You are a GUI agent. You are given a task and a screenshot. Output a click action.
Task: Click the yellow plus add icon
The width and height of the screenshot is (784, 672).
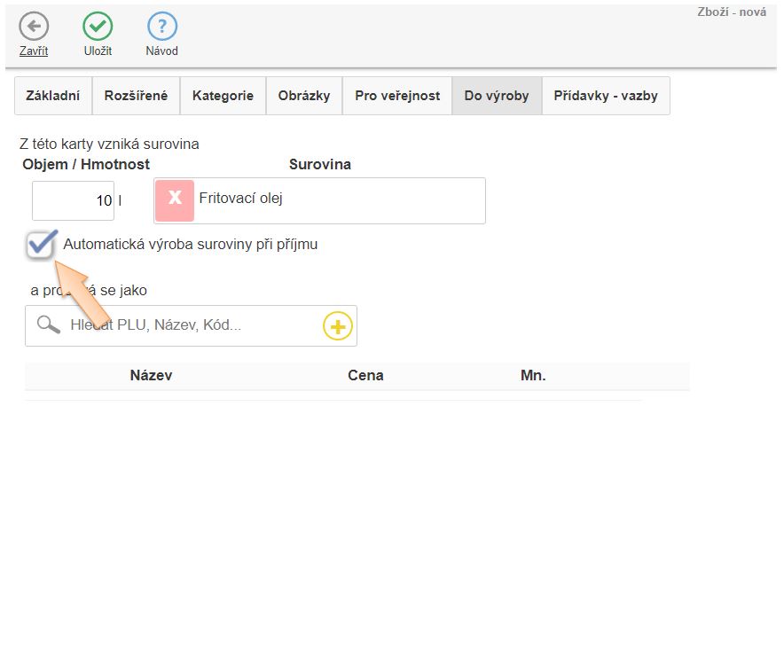coord(337,326)
